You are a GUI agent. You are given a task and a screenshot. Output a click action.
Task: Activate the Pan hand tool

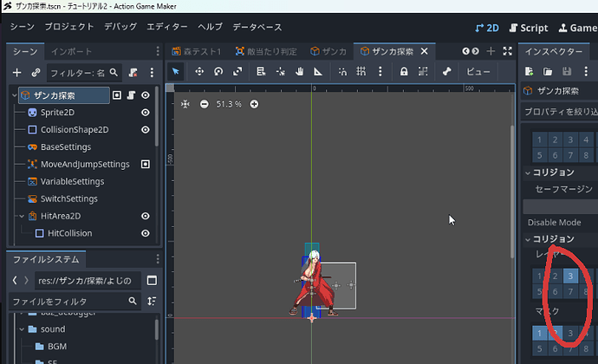click(299, 71)
